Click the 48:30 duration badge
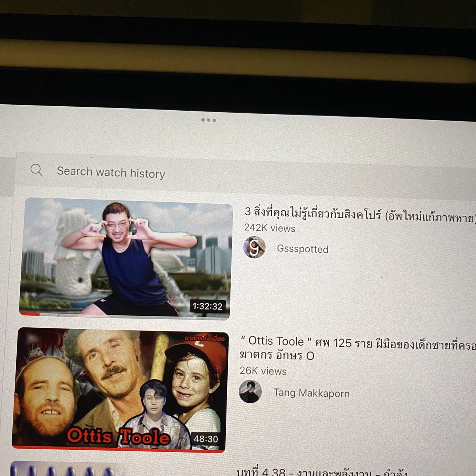The image size is (476, 476). (205, 439)
